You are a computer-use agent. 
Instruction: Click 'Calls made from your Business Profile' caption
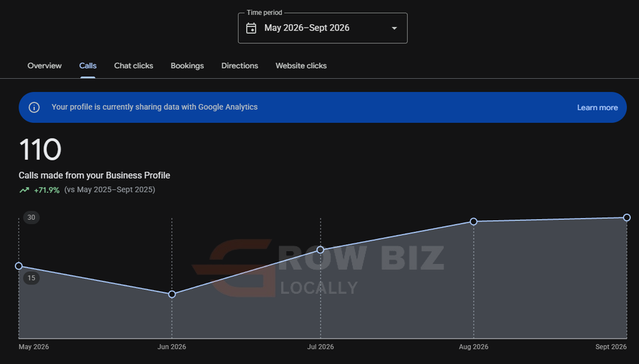[94, 175]
